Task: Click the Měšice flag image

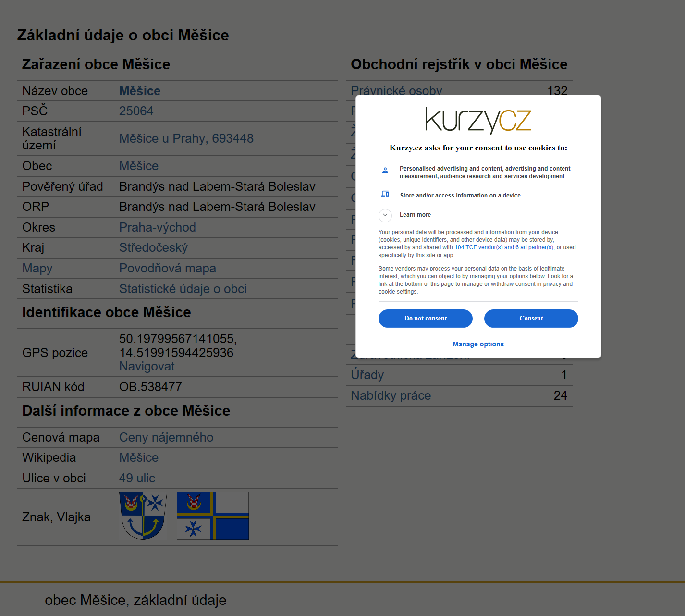Action: click(x=213, y=516)
